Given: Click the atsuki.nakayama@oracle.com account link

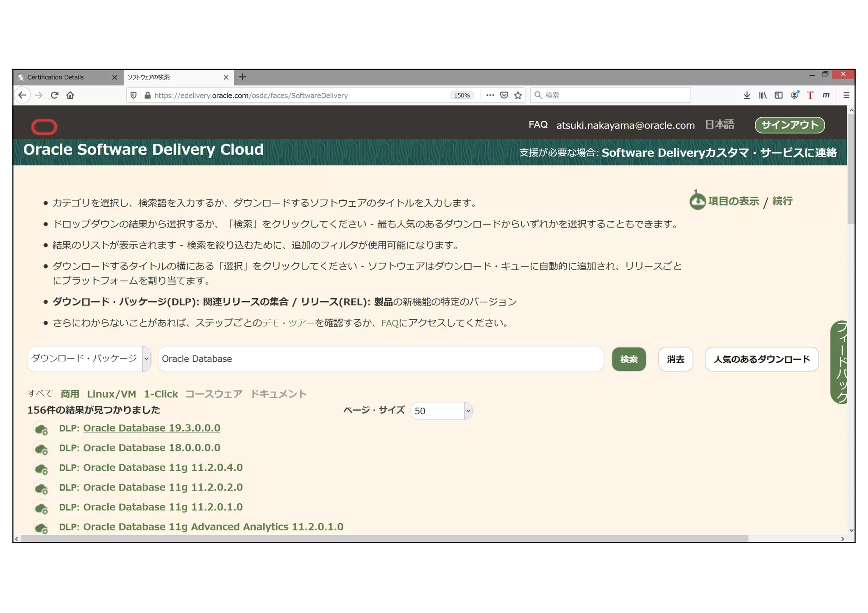Looking at the screenshot, I should (625, 125).
